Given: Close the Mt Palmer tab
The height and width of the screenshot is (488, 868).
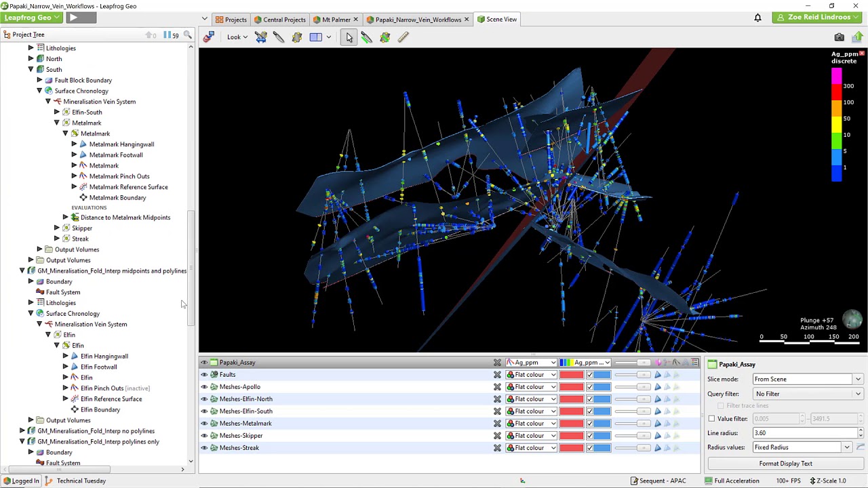Looking at the screenshot, I should (x=355, y=20).
